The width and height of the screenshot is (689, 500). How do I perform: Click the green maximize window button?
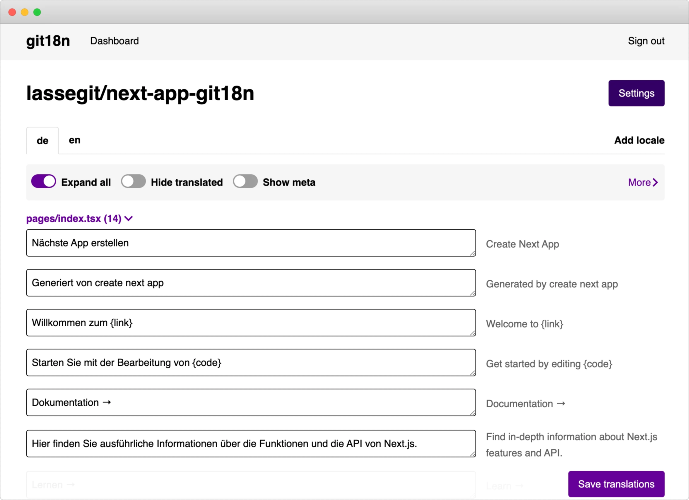pyautogui.click(x=37, y=12)
